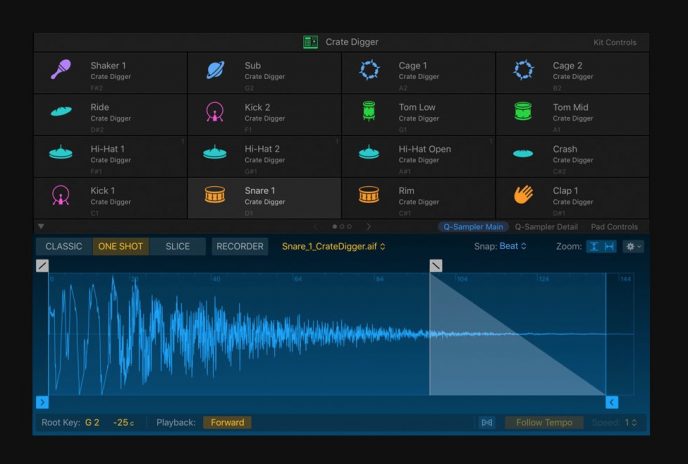
Task: Open the Pad Controls tab
Action: point(614,227)
